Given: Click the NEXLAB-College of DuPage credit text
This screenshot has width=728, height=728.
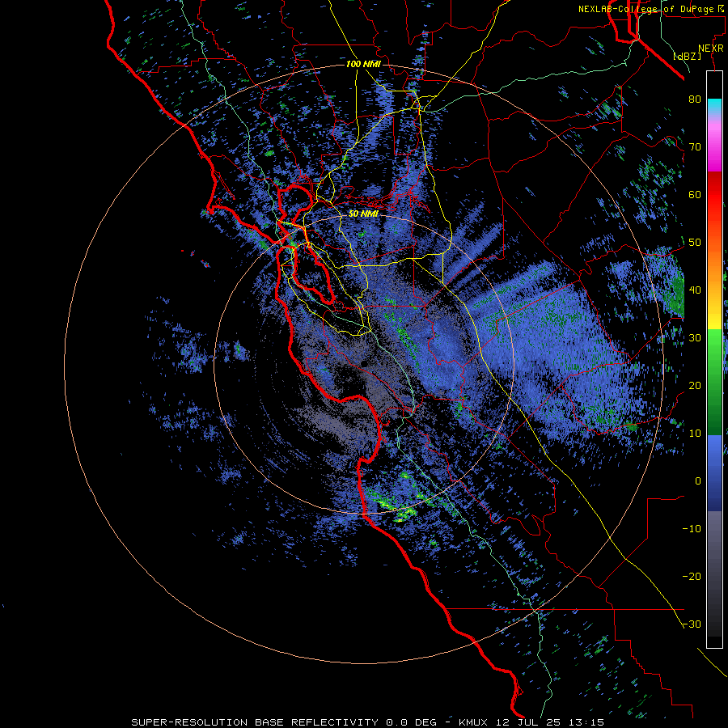Looking at the screenshot, I should 647,9.
